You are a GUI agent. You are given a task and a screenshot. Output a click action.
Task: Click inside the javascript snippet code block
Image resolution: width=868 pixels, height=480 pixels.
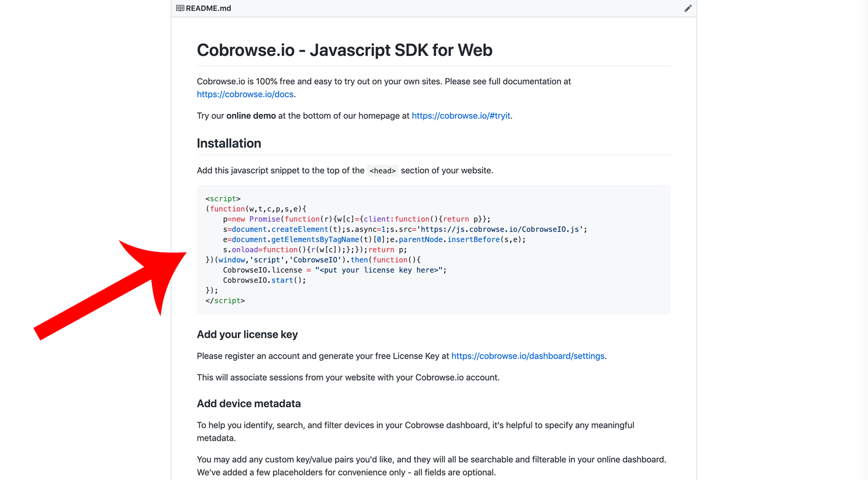click(x=396, y=248)
